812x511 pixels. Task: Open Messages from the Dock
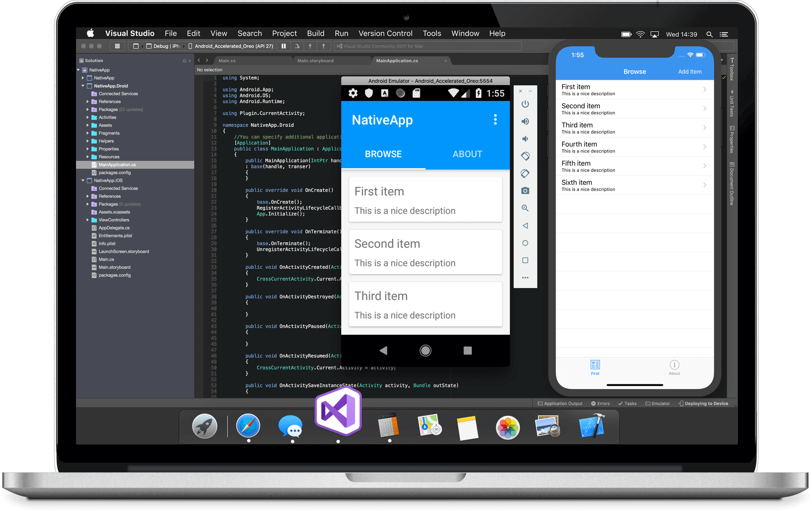coord(290,426)
